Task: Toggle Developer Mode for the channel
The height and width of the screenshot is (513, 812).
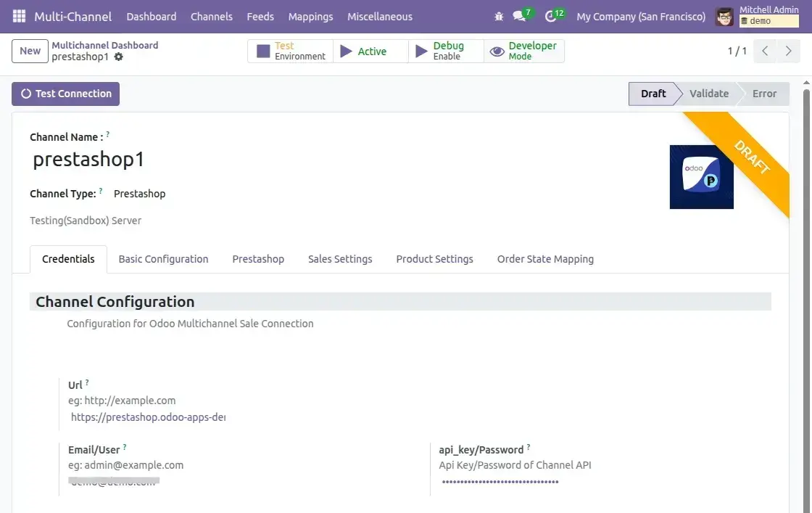Action: pyautogui.click(x=523, y=51)
